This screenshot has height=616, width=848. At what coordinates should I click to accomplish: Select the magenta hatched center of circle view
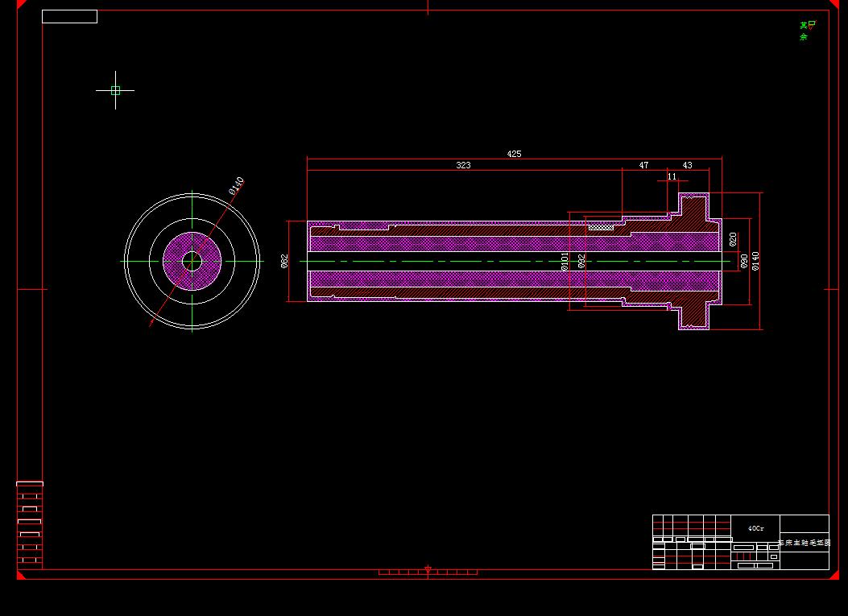tap(192, 262)
